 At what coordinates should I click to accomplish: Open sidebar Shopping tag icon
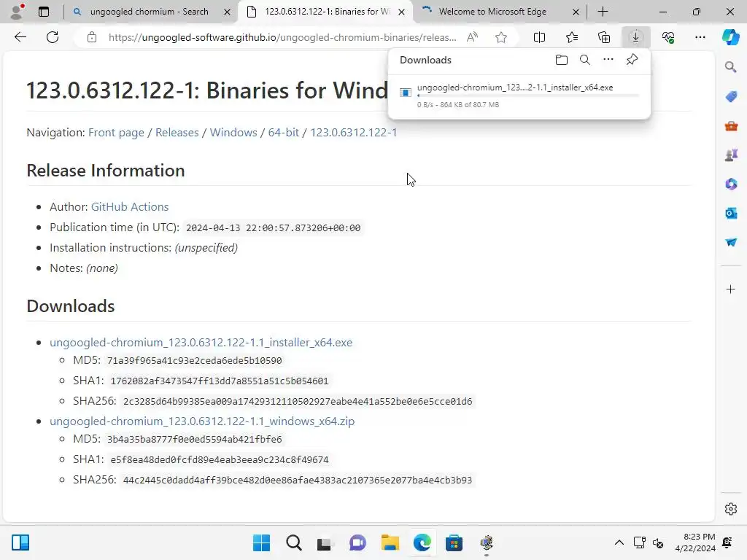[x=731, y=96]
